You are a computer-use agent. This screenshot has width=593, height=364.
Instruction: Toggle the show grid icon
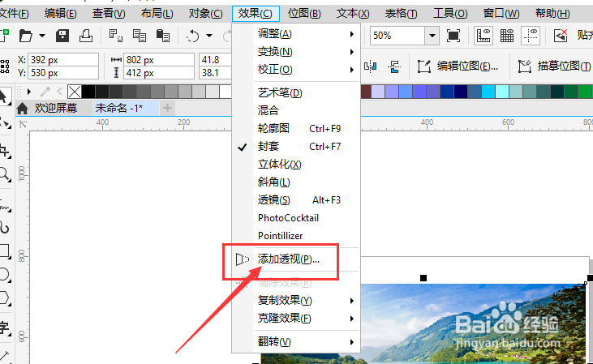pos(507,36)
